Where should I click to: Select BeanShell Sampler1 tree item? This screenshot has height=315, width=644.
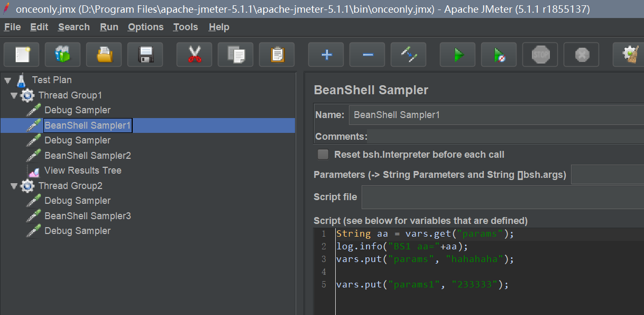tap(88, 125)
